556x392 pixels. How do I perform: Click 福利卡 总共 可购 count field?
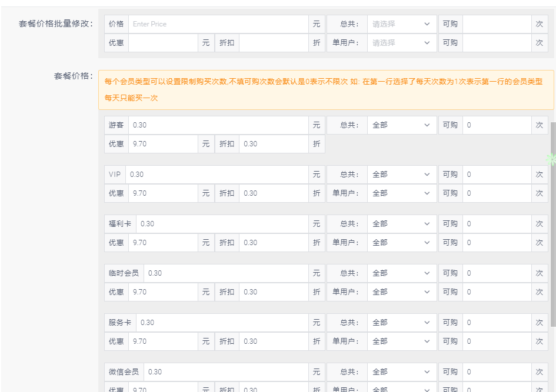click(x=497, y=224)
